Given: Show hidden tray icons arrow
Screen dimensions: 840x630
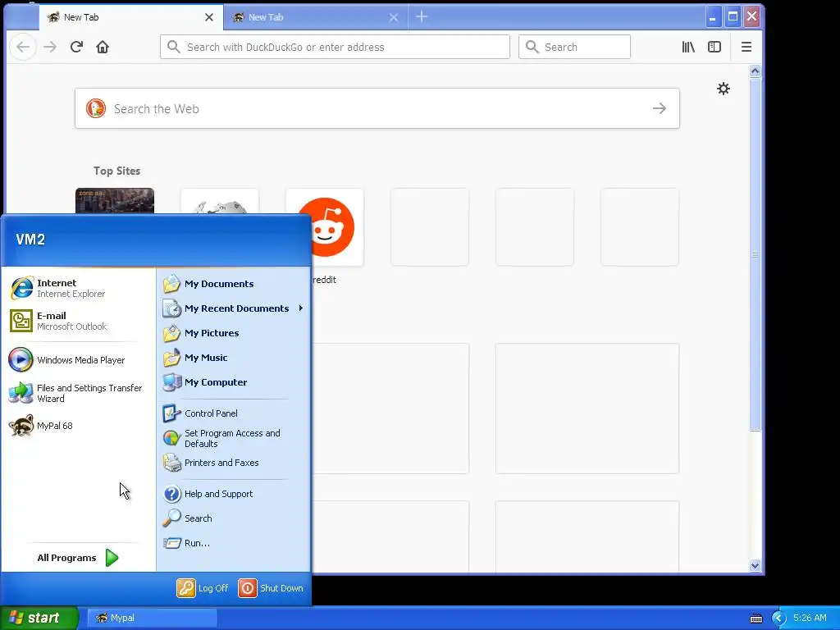Looking at the screenshot, I should pyautogui.click(x=779, y=618).
